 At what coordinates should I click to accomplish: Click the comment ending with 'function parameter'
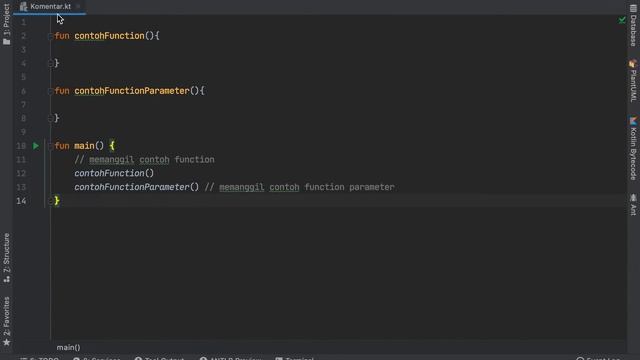pos(300,187)
